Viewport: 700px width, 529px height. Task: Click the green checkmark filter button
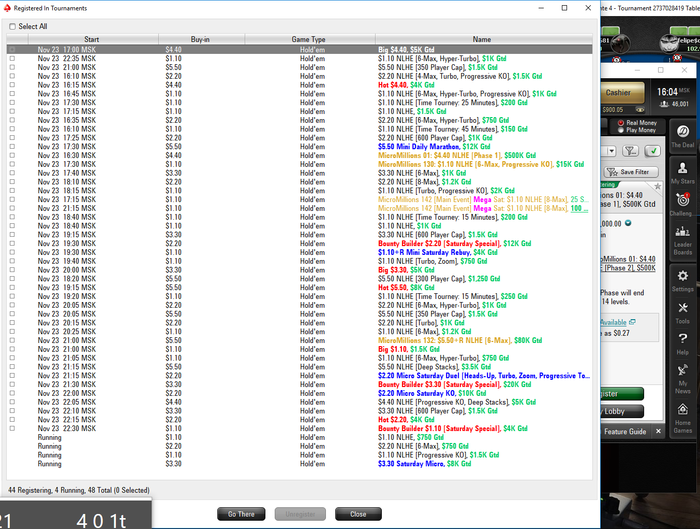[653, 151]
